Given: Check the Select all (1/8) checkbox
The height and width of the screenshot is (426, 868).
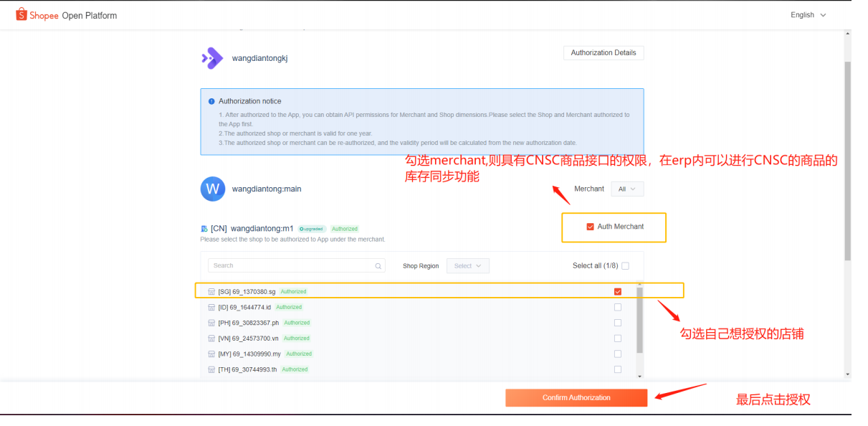Looking at the screenshot, I should pyautogui.click(x=625, y=266).
